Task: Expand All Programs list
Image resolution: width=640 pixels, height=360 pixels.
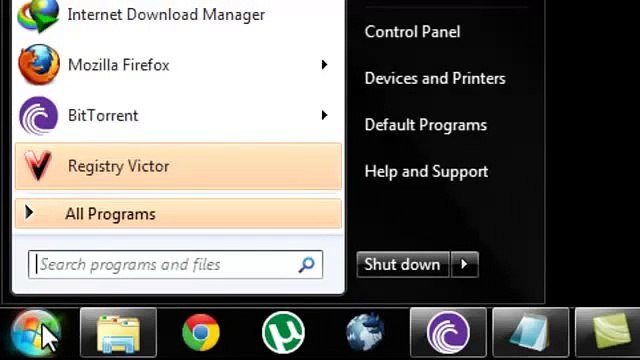Action: click(x=178, y=213)
